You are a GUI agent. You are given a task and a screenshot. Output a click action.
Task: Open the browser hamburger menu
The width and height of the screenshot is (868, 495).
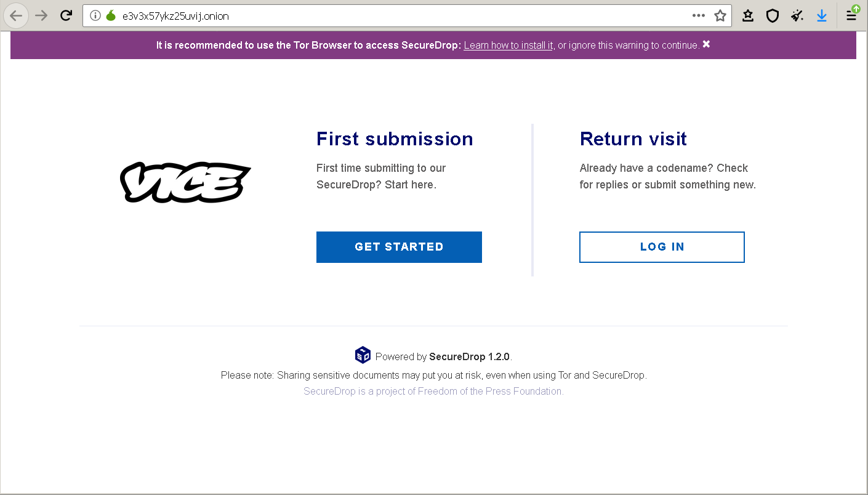(851, 16)
